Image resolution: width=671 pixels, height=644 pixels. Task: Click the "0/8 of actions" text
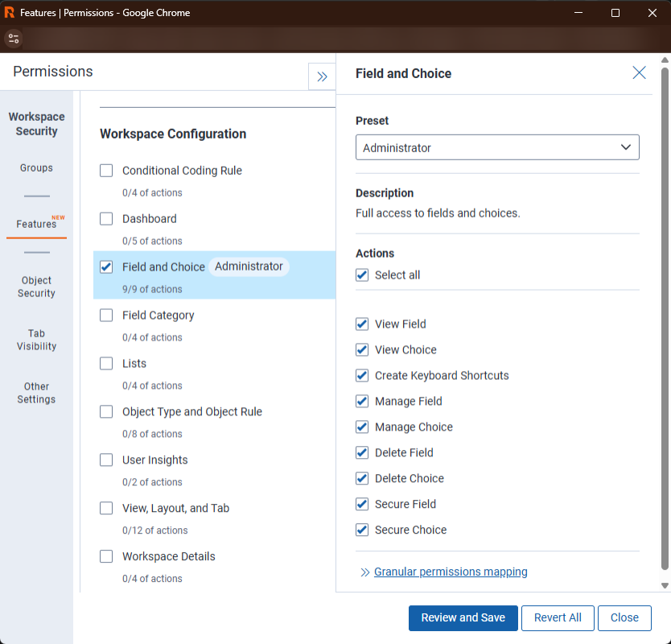(x=152, y=434)
